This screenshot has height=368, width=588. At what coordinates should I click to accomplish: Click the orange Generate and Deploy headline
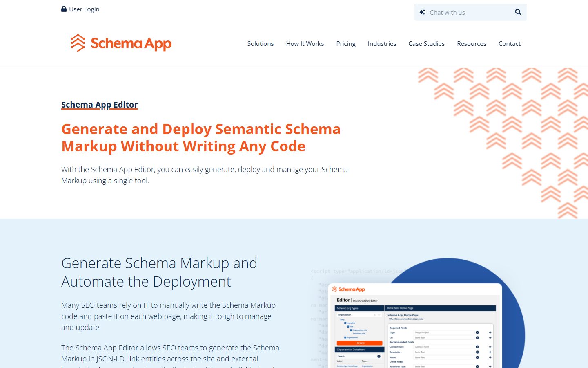[x=201, y=138]
